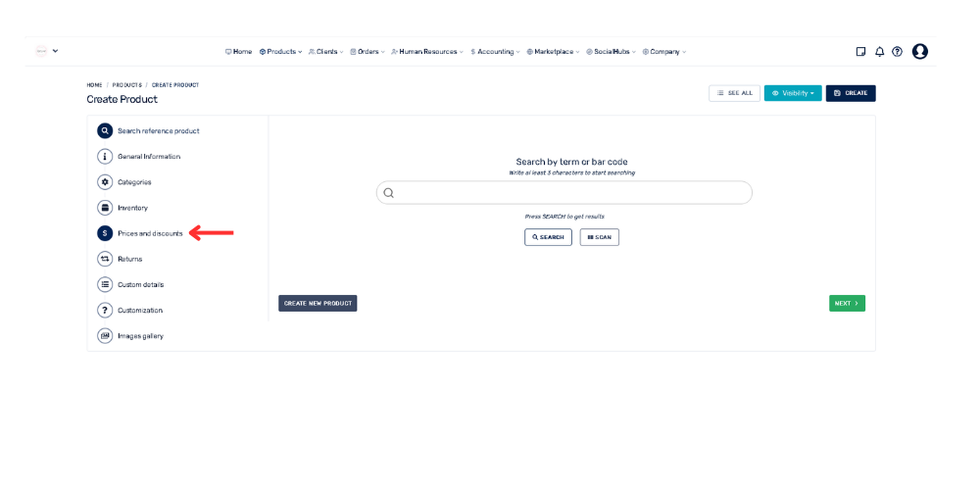Open the Marketplace menu
The height and width of the screenshot is (490, 980).
[x=554, y=52]
